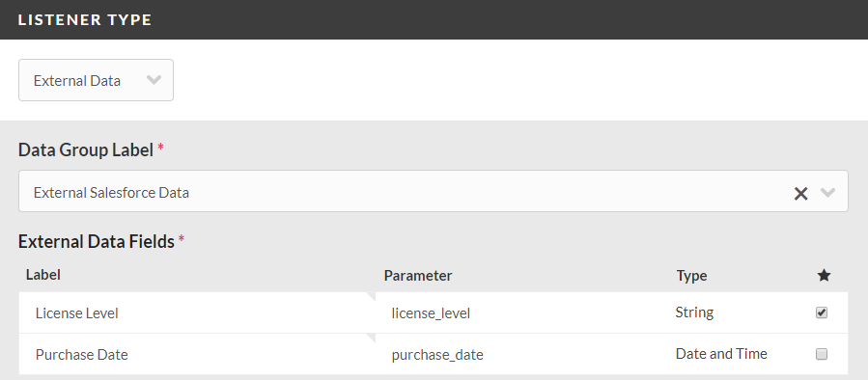Click the Type column header
Viewport: 868px width, 380px height.
coord(691,276)
